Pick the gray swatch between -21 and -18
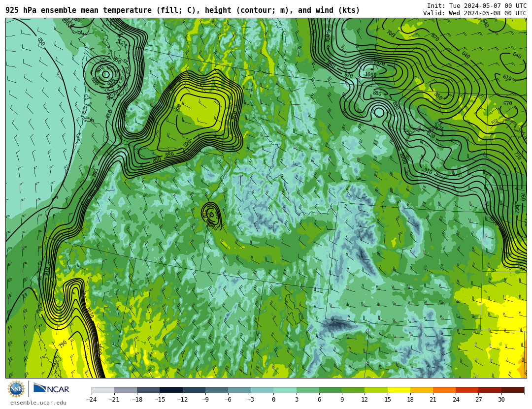This screenshot has width=532, height=409. 126,390
